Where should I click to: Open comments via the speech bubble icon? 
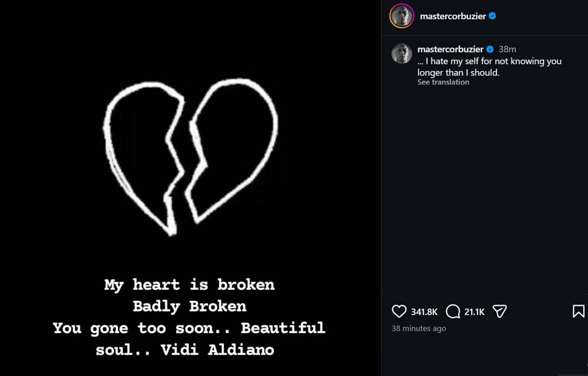[x=453, y=311]
